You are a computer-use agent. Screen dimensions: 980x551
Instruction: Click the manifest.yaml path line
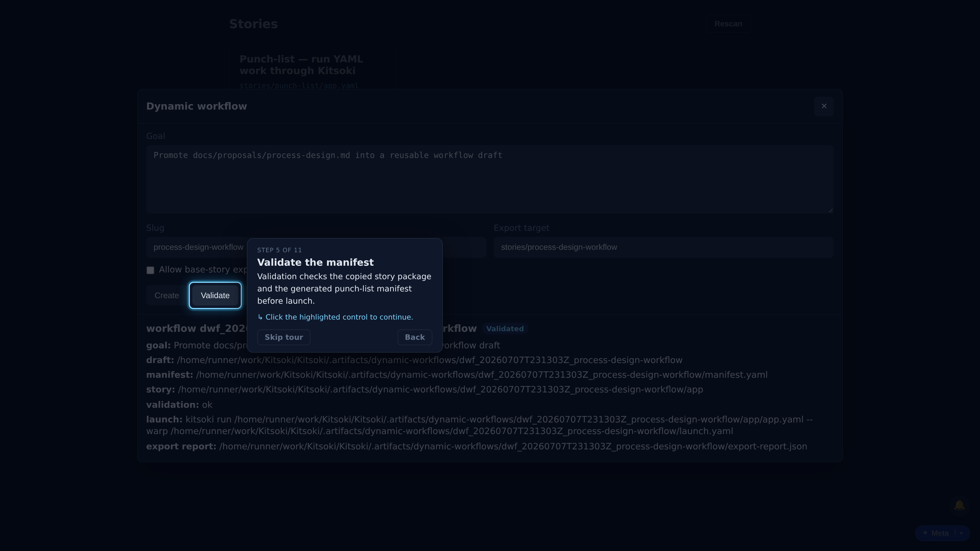[x=457, y=375]
